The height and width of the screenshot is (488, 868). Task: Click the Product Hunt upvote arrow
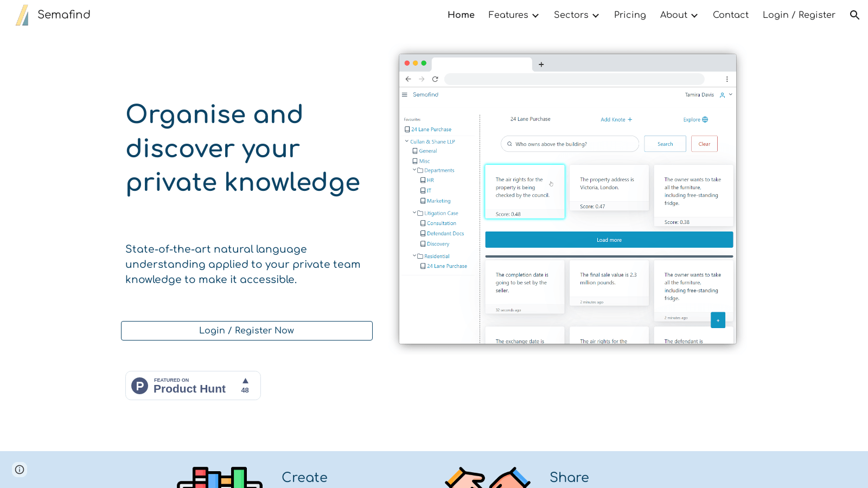pyautogui.click(x=245, y=381)
